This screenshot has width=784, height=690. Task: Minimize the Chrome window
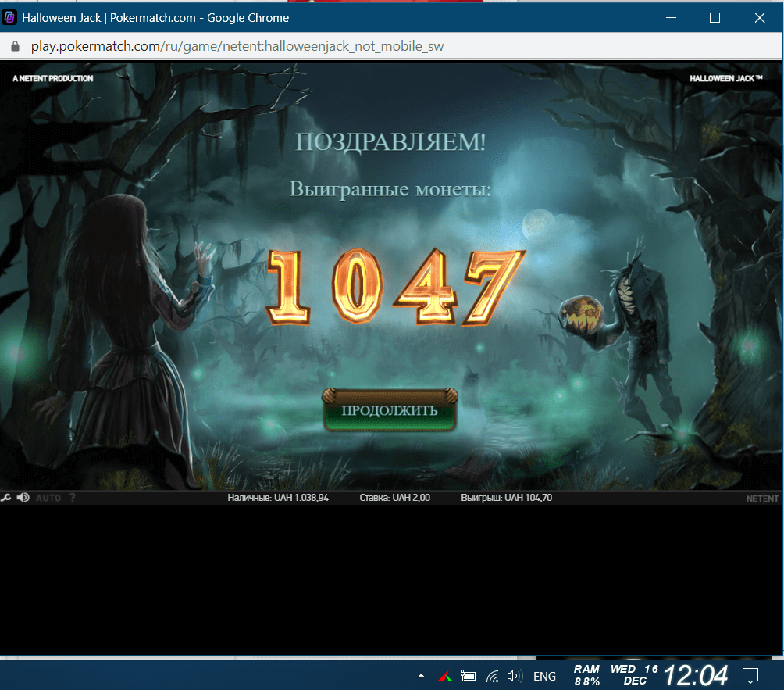point(671,18)
